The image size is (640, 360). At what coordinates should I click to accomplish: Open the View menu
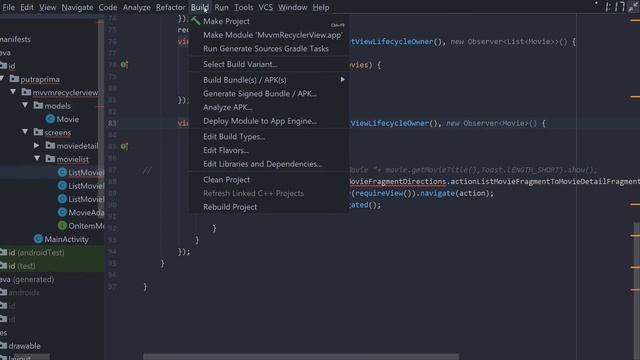pos(48,7)
